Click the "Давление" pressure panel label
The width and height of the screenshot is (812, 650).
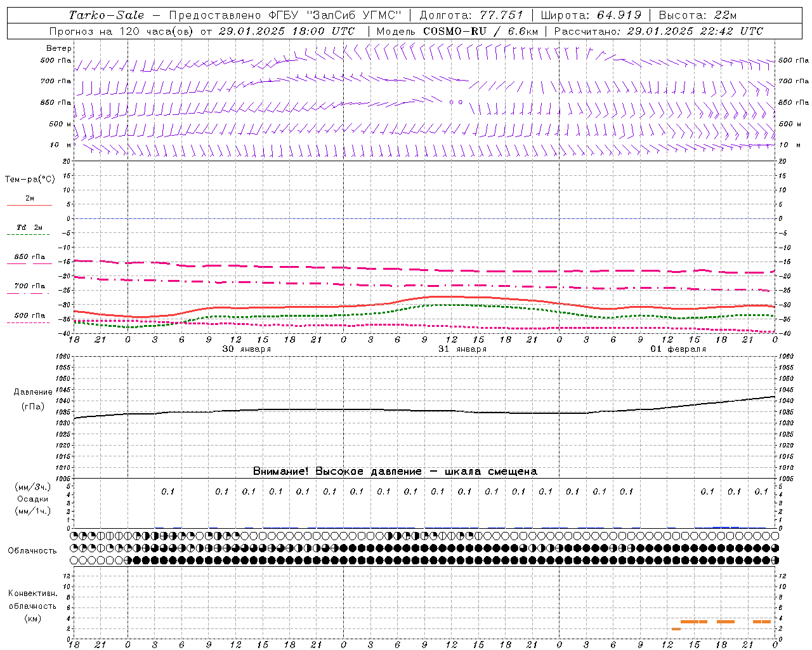click(x=33, y=392)
